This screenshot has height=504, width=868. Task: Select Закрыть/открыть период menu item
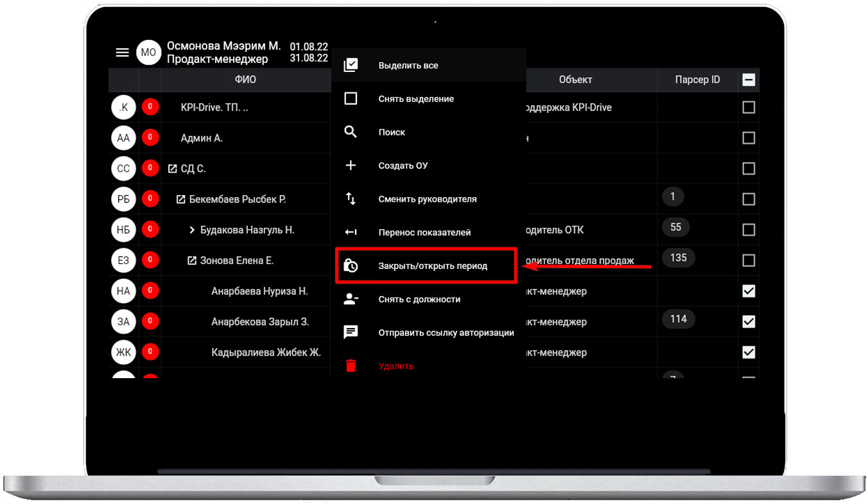click(x=432, y=266)
